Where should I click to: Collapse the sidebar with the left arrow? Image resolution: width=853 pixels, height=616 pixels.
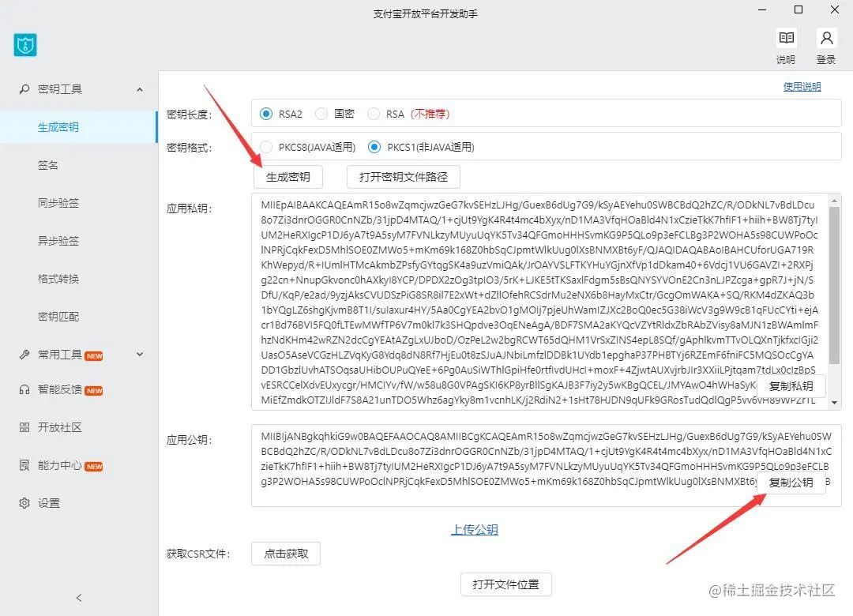[79, 598]
